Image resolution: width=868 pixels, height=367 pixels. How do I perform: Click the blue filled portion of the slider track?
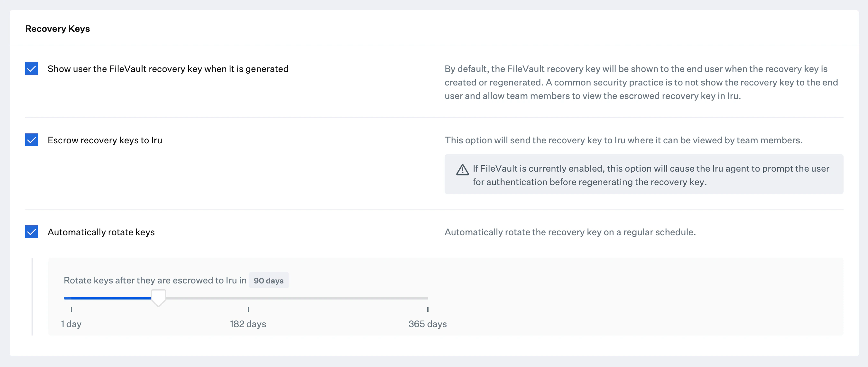108,298
